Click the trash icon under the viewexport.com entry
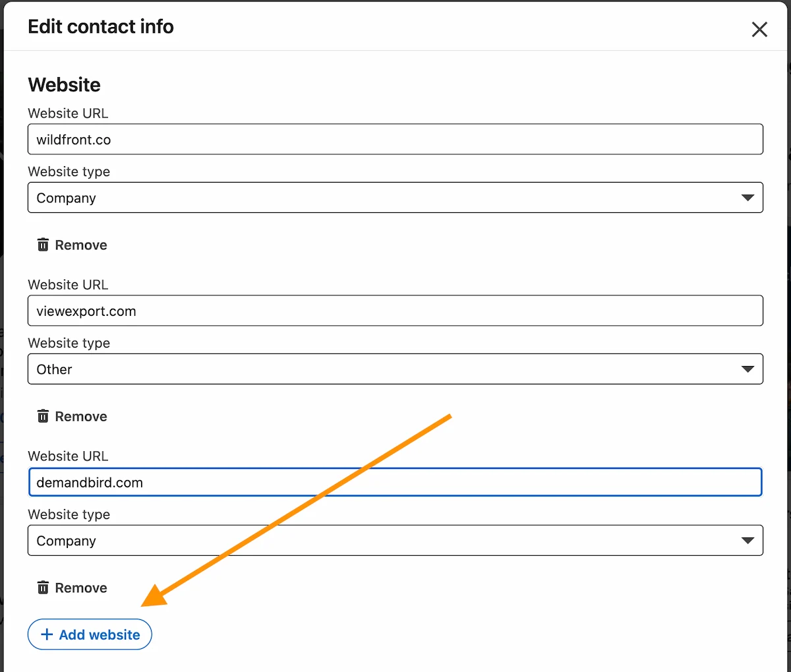Image resolution: width=791 pixels, height=672 pixels. (43, 416)
